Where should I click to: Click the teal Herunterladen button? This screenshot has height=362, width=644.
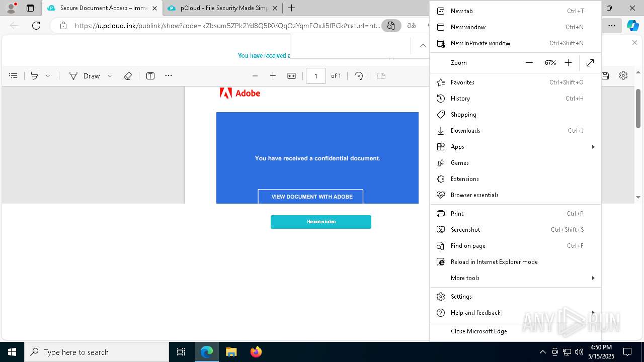(321, 222)
